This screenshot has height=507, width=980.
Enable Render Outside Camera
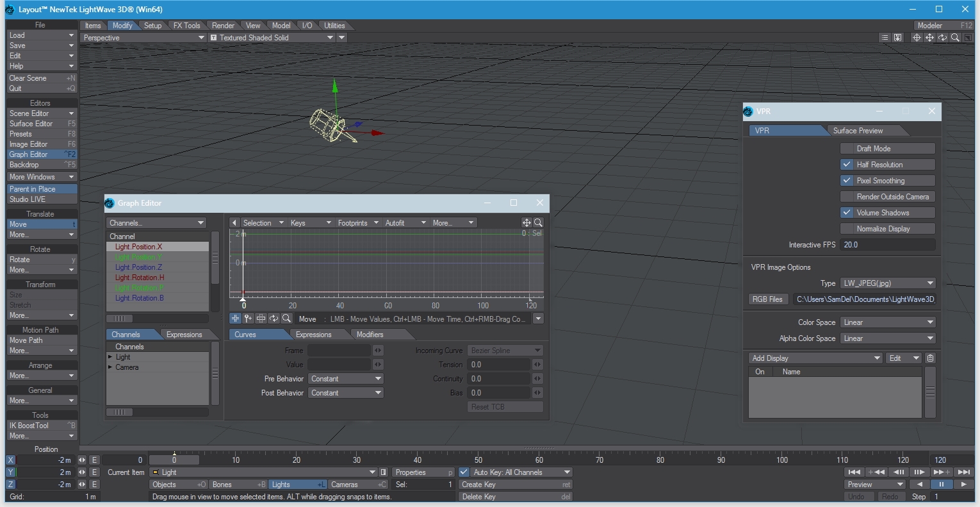point(888,197)
